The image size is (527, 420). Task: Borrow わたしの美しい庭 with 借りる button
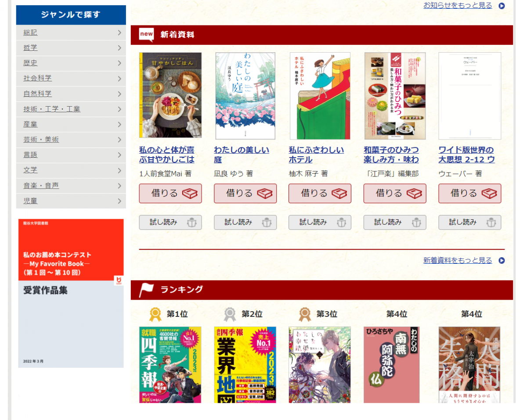pos(245,194)
